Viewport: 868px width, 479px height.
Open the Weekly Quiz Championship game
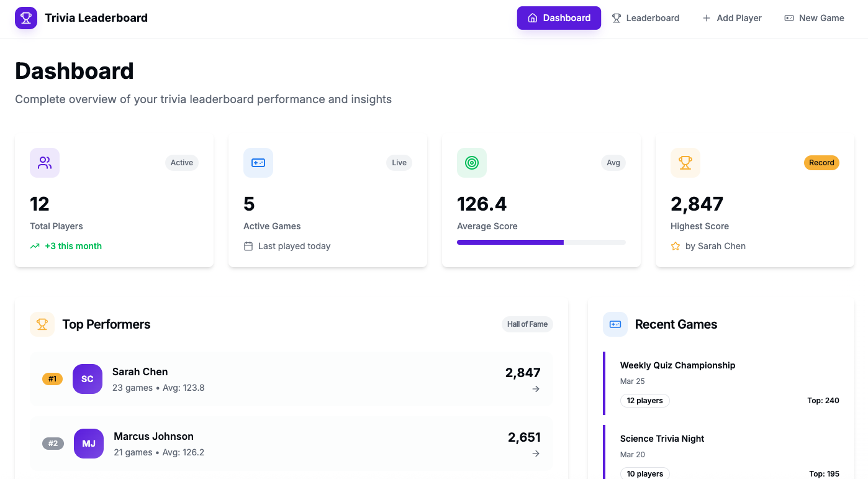click(677, 365)
